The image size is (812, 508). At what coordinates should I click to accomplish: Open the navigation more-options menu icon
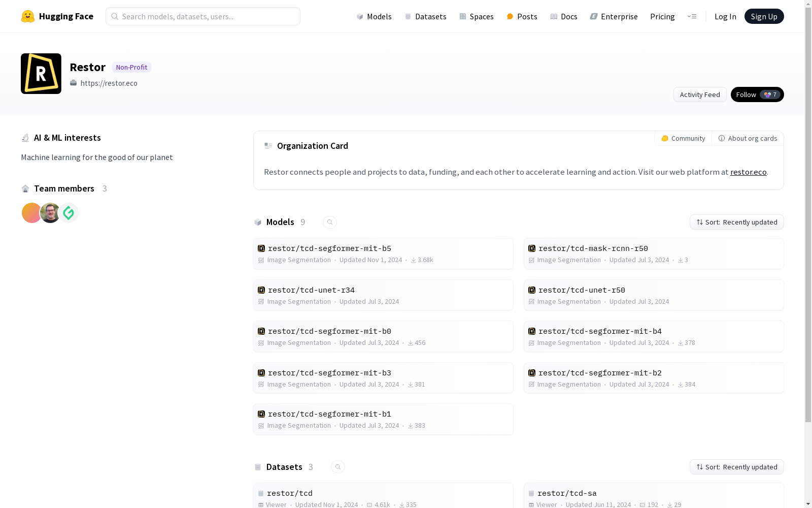click(692, 16)
